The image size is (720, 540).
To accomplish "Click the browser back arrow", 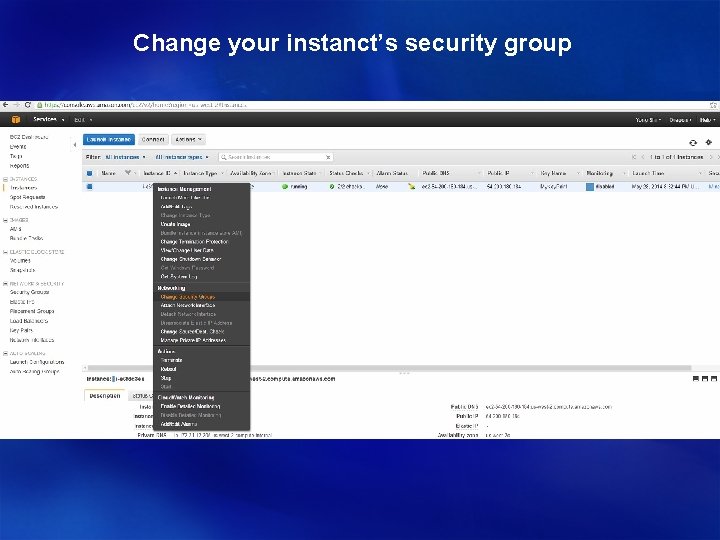I will [x=6, y=105].
